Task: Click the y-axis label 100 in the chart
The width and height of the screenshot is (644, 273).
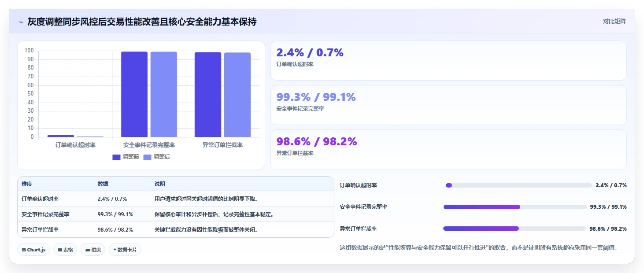Action: [x=29, y=51]
